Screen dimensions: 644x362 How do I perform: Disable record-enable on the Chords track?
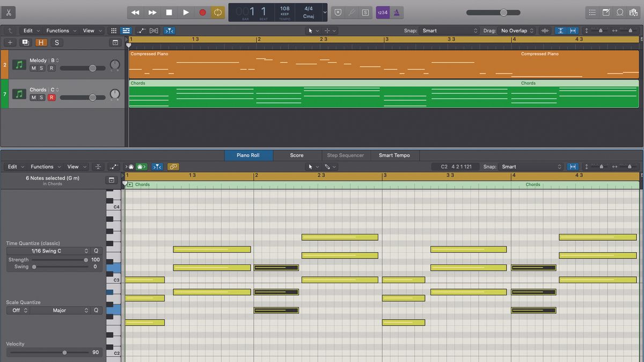click(51, 98)
